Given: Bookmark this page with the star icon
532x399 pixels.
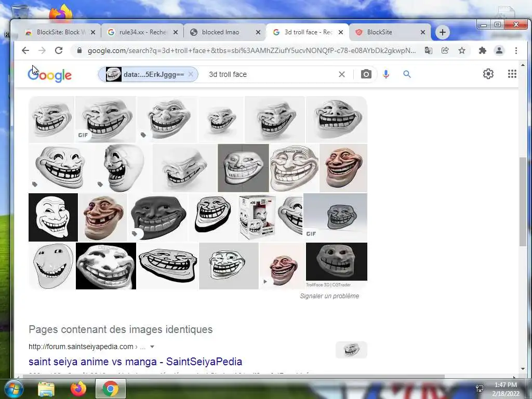Looking at the screenshot, I should click(462, 50).
